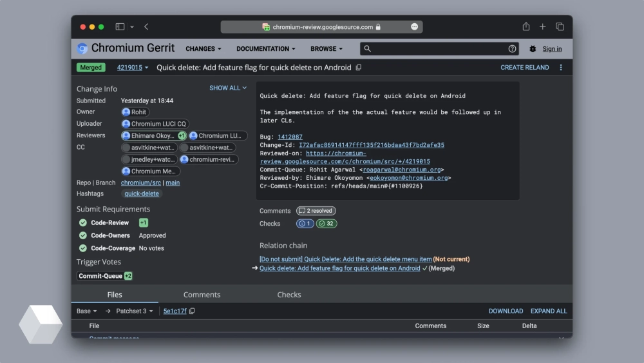Switch to the Comments tab
Image resolution: width=644 pixels, height=363 pixels.
[202, 295]
